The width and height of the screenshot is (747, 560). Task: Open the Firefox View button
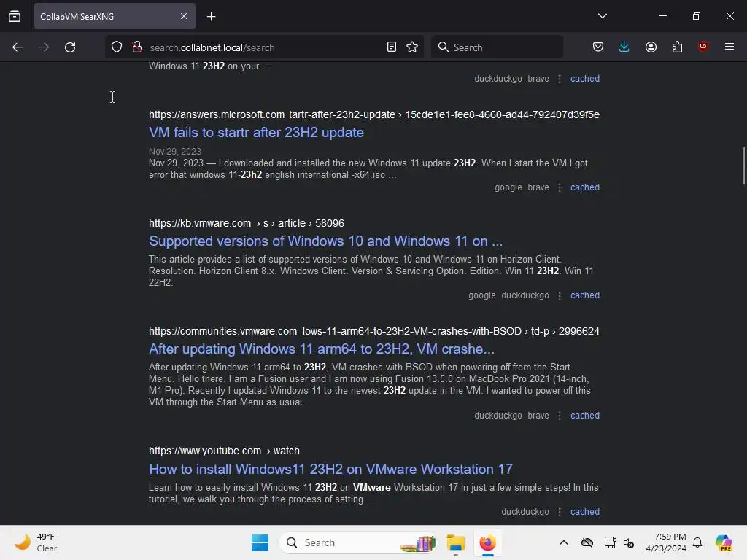point(15,16)
